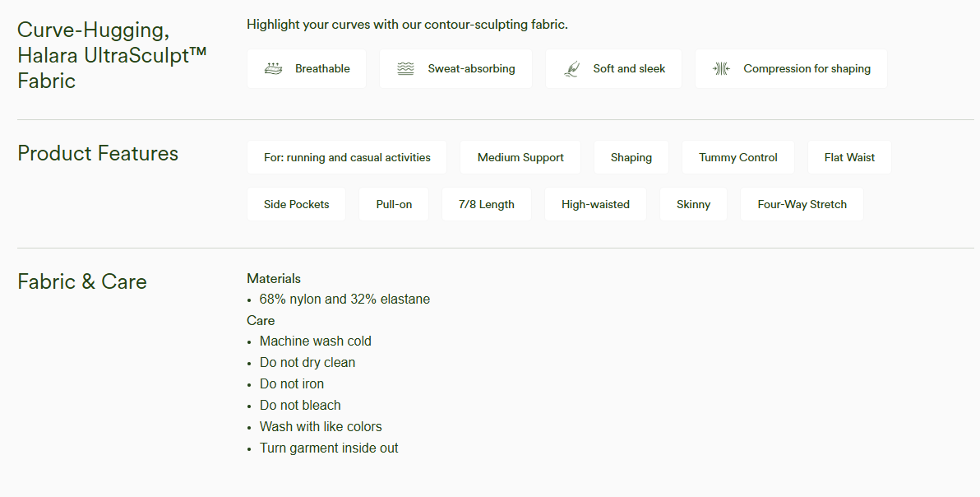Click the Pull-on feature tag
Screen dimensions: 980x497
pyautogui.click(x=394, y=204)
